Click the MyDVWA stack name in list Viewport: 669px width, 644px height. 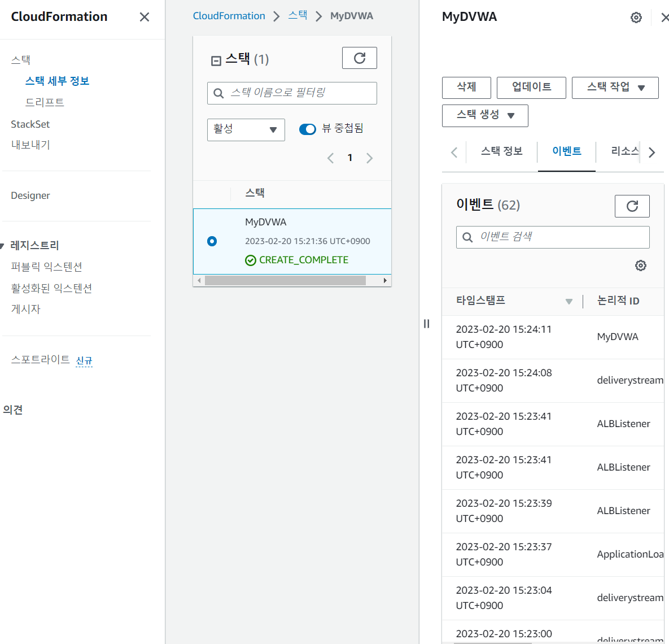pyautogui.click(x=265, y=222)
